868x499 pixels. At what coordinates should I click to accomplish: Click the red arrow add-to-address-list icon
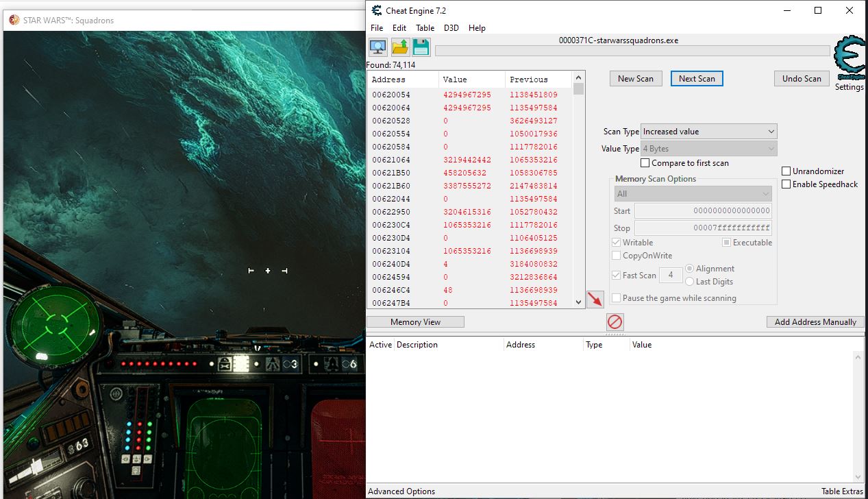(x=595, y=300)
